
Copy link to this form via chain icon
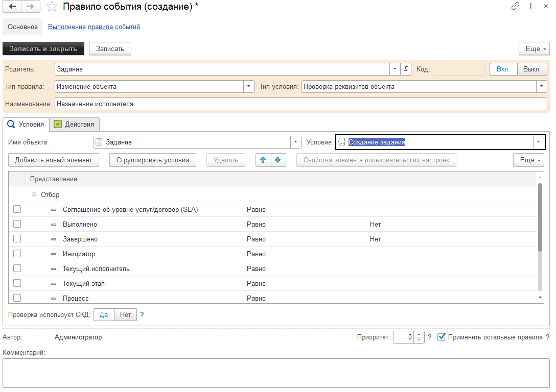(516, 7)
